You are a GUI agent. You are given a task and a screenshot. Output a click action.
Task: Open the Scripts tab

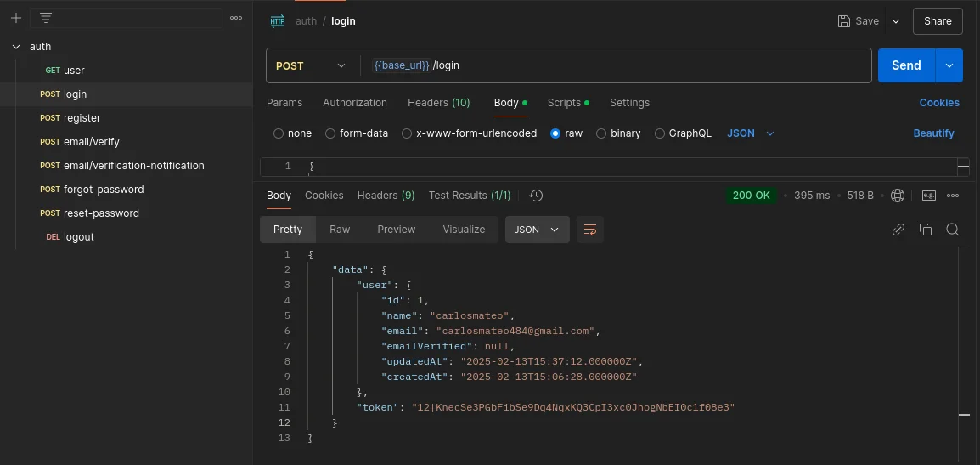pos(568,103)
